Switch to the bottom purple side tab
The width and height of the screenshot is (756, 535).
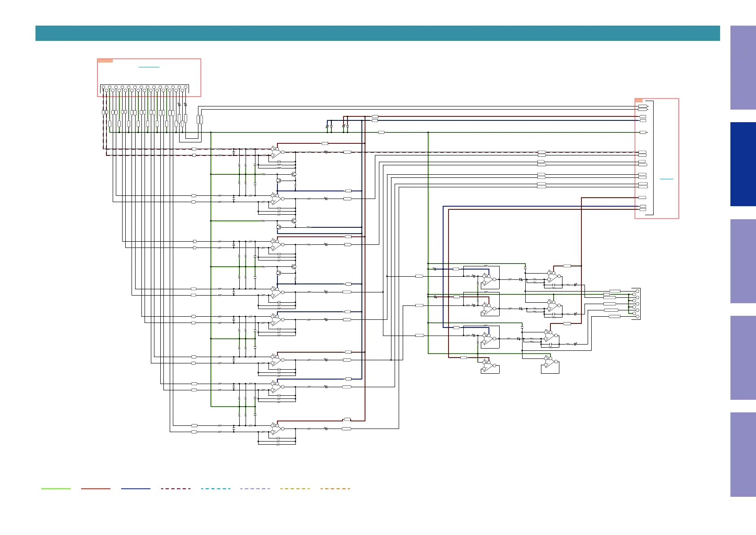coord(743,454)
